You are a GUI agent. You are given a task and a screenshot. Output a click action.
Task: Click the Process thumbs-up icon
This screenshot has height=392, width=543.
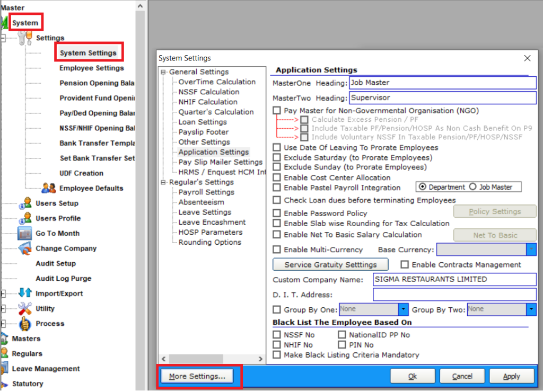[x=25, y=323]
